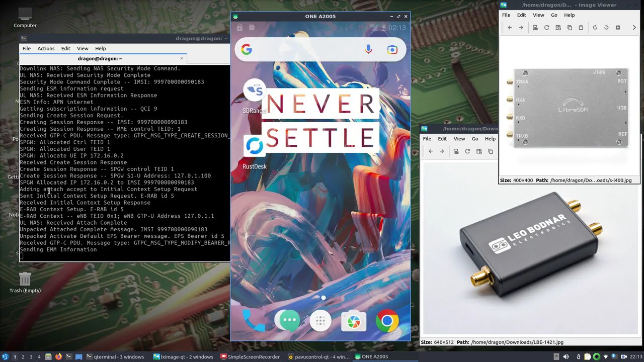Open Help menu in terminal window

pyautogui.click(x=101, y=48)
